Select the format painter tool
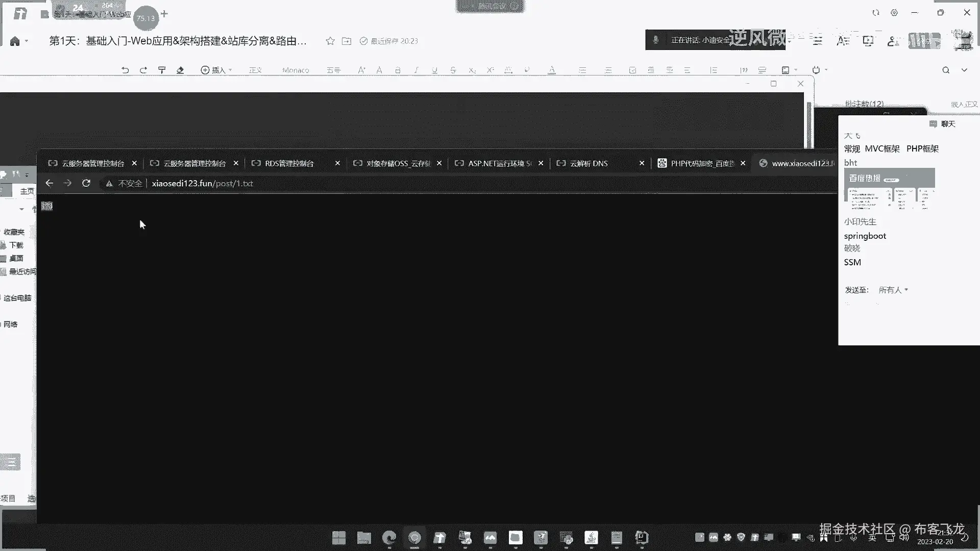 (162, 70)
